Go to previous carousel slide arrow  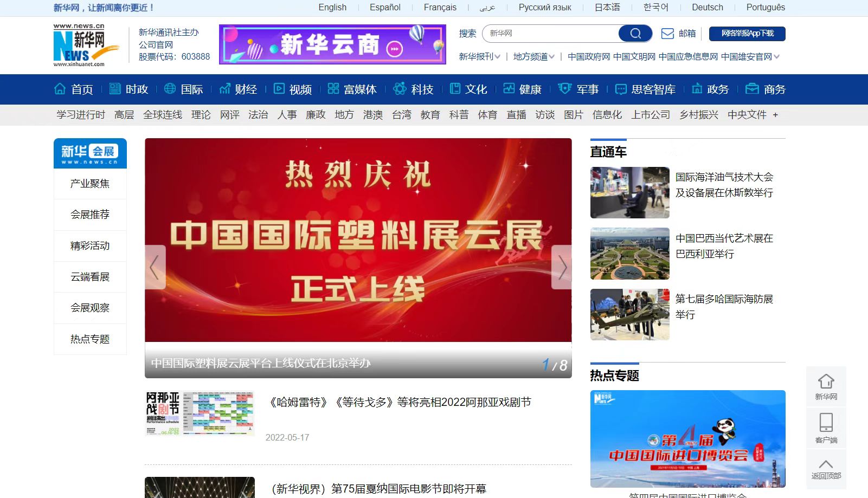(155, 267)
